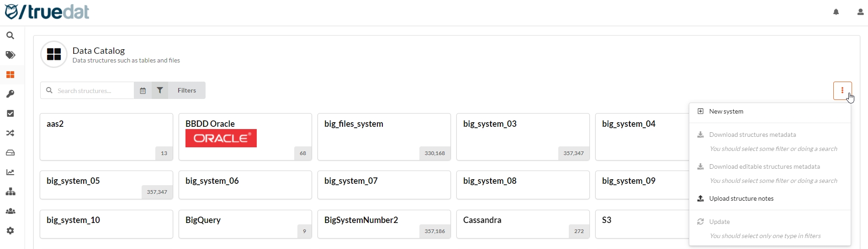868x249 pixels.
Task: Open the settings gear in sidebar
Action: coord(10,231)
